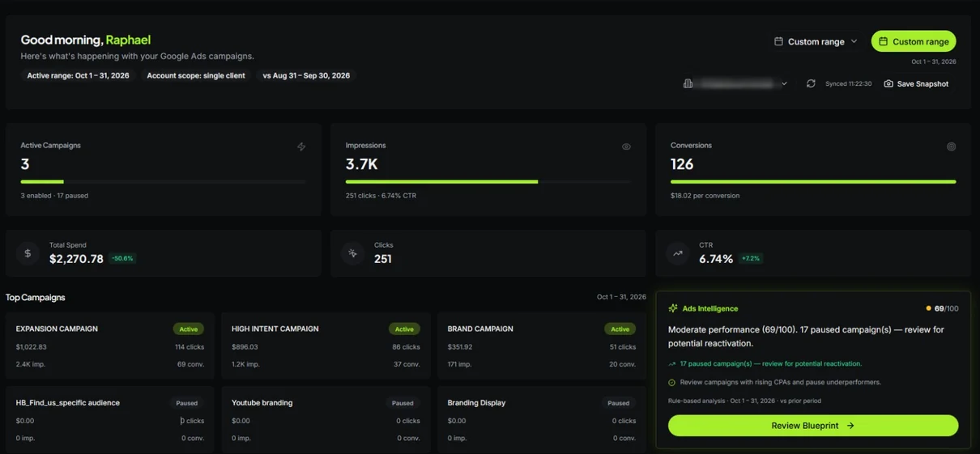Screen dimensions: 980x454
Task: Click the Paused badge on HB_Find_us_specific audience
Action: click(186, 403)
